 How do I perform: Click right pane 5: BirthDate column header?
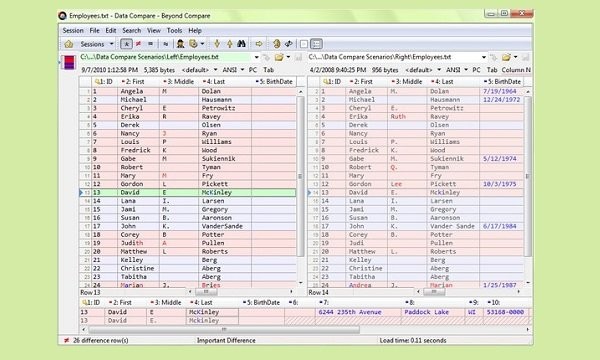coord(502,81)
